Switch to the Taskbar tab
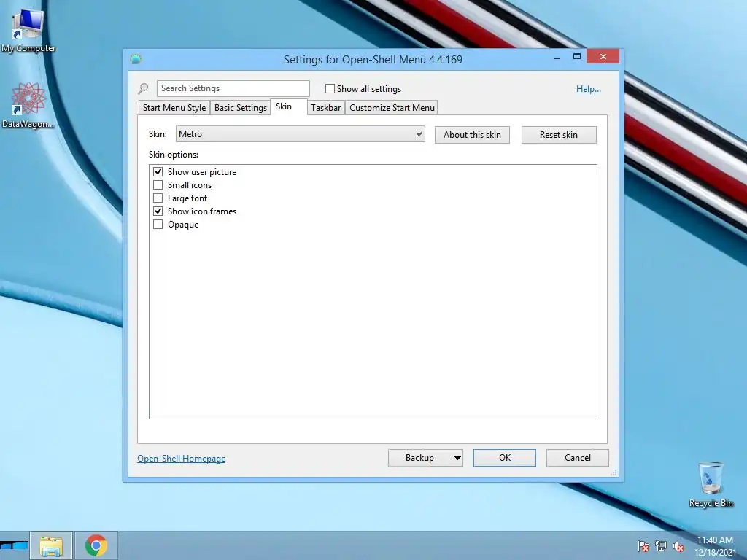The height and width of the screenshot is (560, 747). pyautogui.click(x=326, y=108)
